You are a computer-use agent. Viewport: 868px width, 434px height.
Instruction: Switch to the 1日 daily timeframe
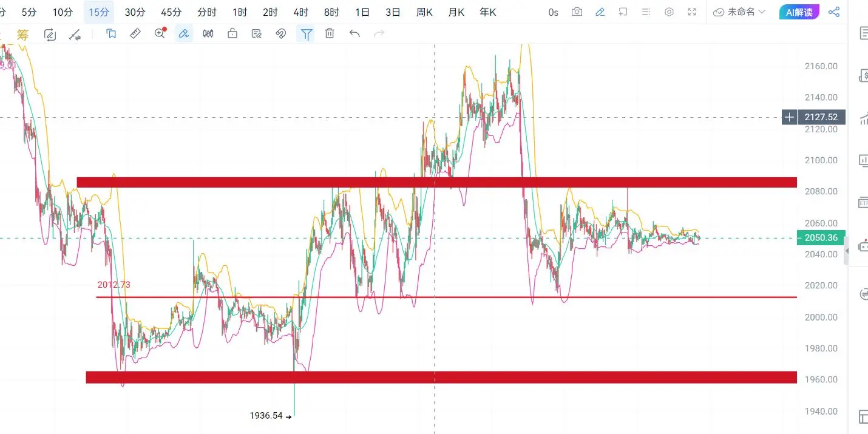click(362, 12)
